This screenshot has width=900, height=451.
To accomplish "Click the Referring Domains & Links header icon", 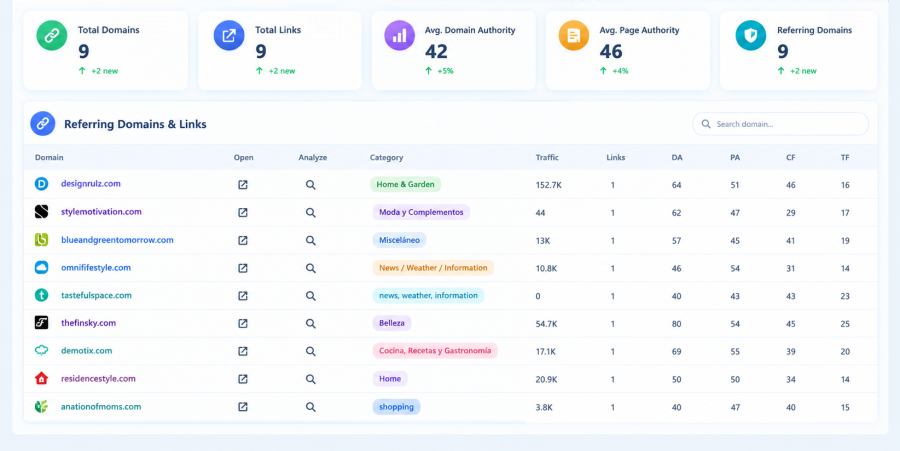I will (42, 123).
